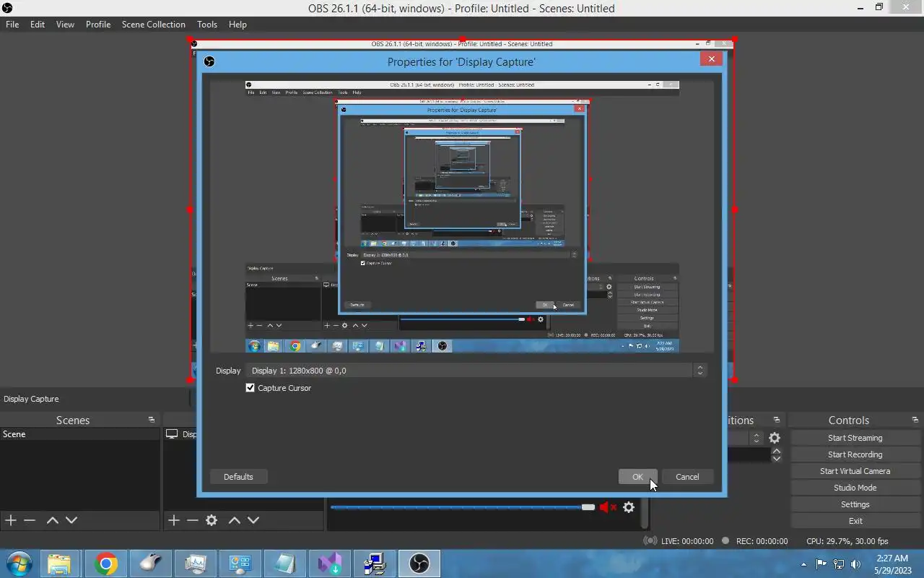The image size is (924, 578).
Task: Uncheck the Capture Cursor checkbox
Action: pyautogui.click(x=250, y=388)
